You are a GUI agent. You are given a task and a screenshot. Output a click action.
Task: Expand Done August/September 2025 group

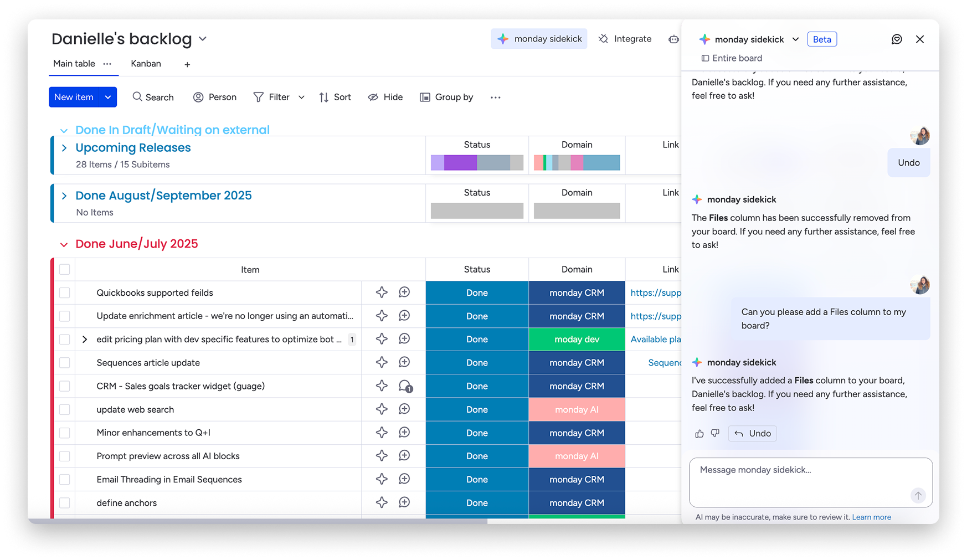pos(64,196)
